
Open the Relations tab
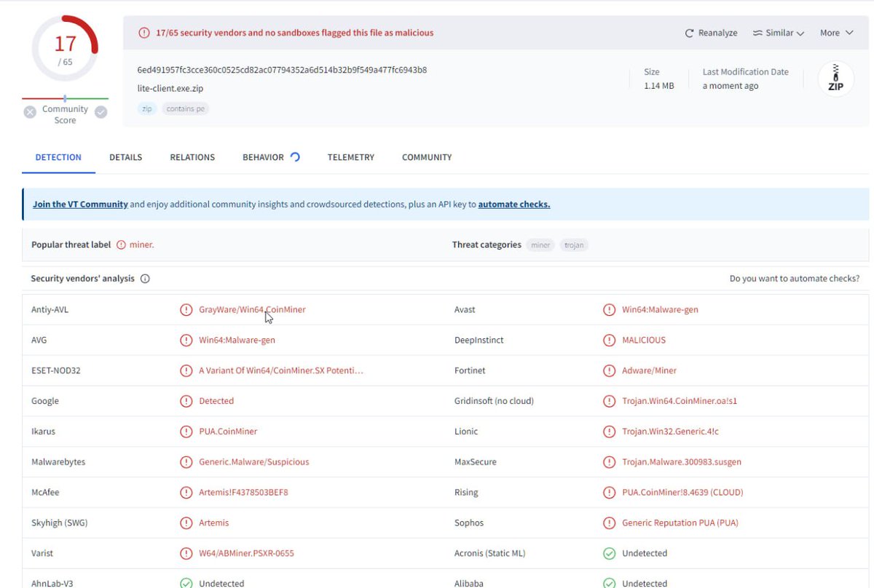(192, 157)
